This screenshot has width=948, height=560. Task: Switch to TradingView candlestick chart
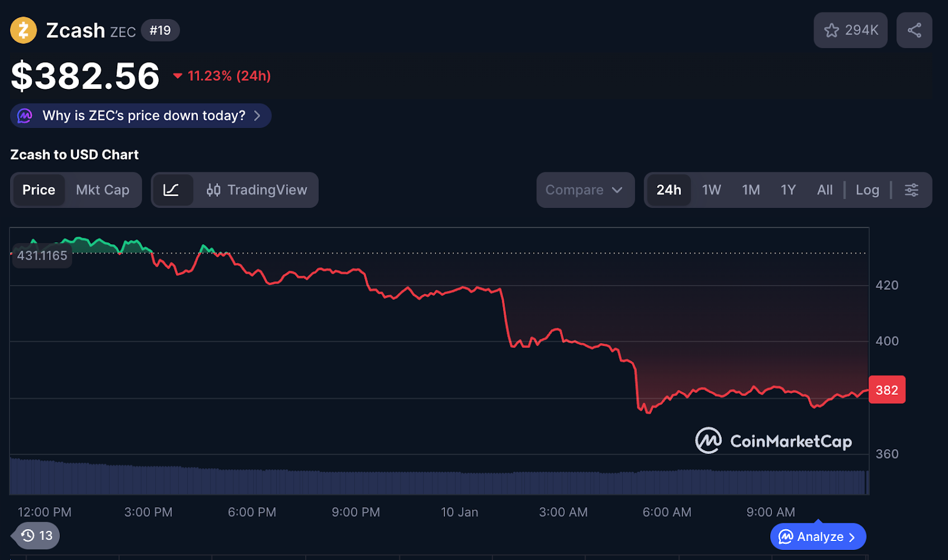click(x=257, y=190)
